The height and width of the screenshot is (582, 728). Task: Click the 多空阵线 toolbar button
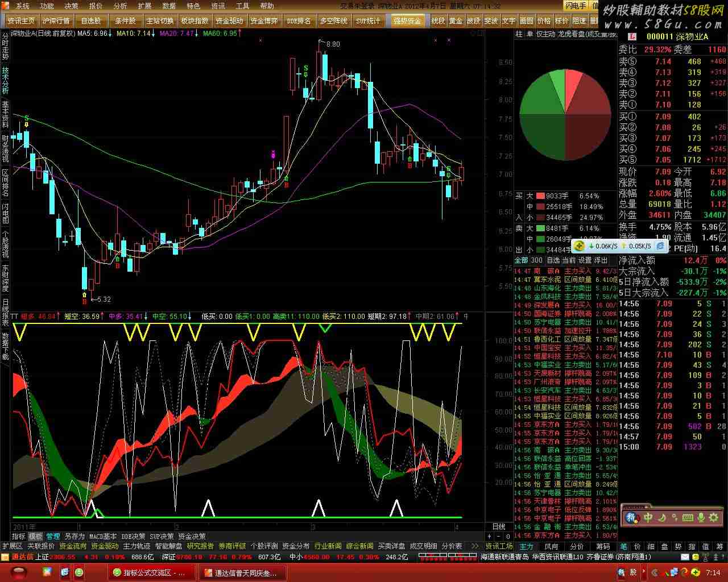pyautogui.click(x=333, y=21)
